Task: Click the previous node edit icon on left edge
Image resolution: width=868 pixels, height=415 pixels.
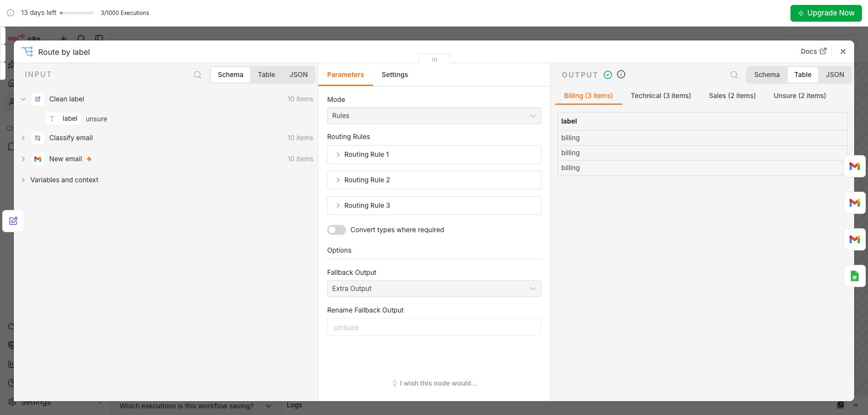Action: tap(13, 221)
